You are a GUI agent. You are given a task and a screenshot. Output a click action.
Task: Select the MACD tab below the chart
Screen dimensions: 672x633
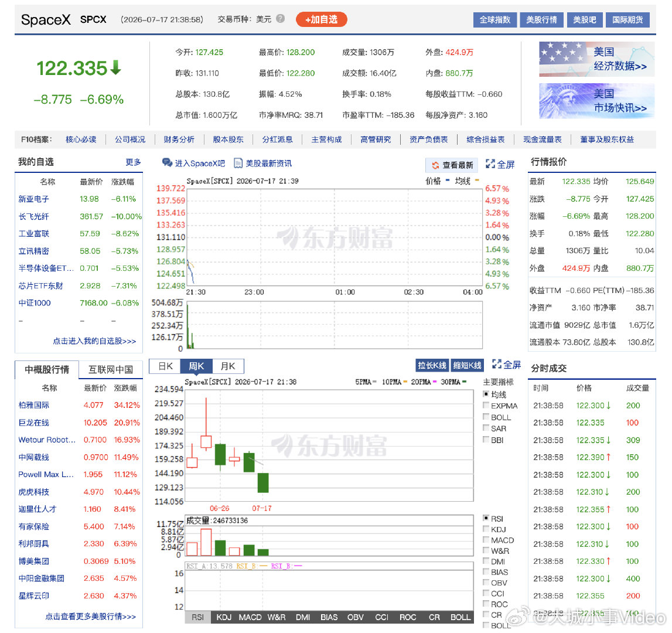tap(250, 617)
